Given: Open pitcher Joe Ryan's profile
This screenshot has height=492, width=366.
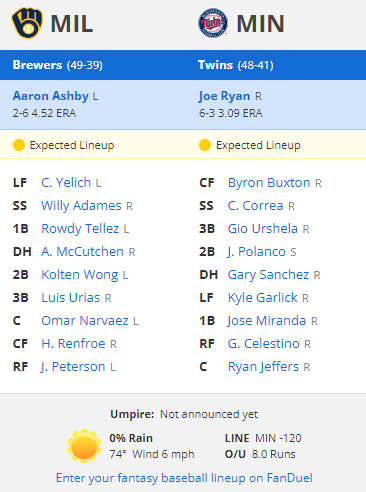Looking at the screenshot, I should pos(224,96).
